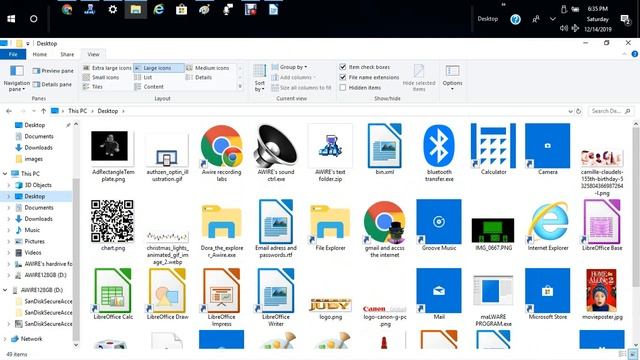Open Chrome from the taskbar

coord(67,9)
